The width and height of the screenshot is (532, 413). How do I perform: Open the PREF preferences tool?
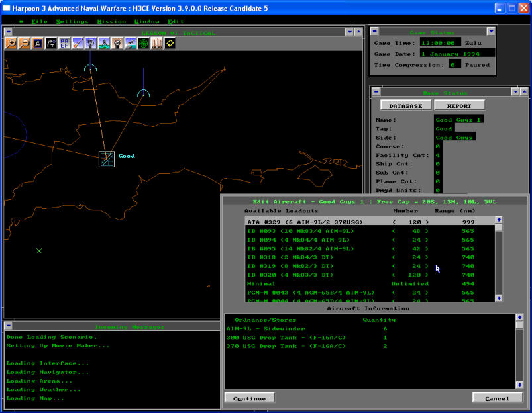64,44
